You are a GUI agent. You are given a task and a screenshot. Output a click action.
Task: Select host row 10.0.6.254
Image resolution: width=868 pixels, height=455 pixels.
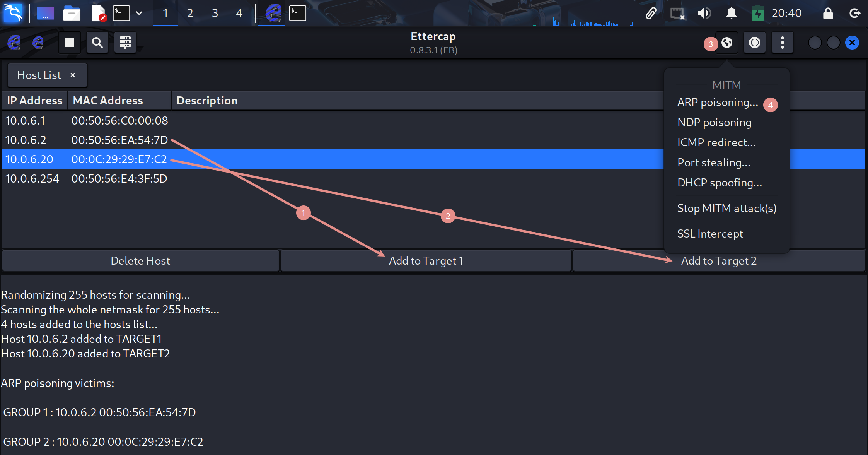click(x=32, y=179)
